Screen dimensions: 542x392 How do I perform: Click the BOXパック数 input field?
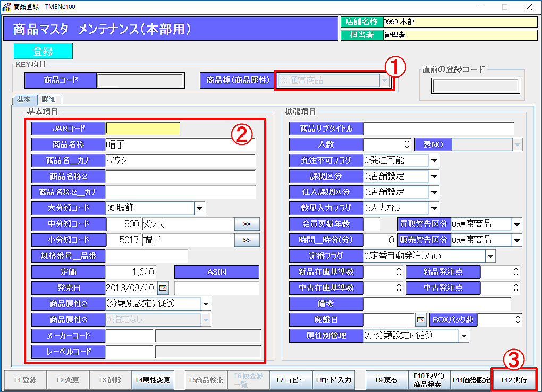point(499,320)
